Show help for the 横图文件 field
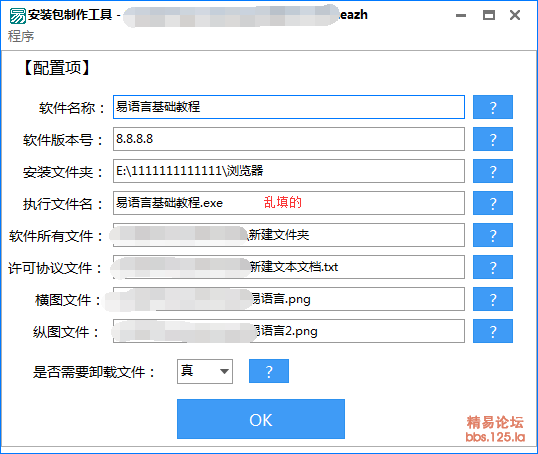Image resolution: width=538 pixels, height=454 pixels. coord(493,299)
